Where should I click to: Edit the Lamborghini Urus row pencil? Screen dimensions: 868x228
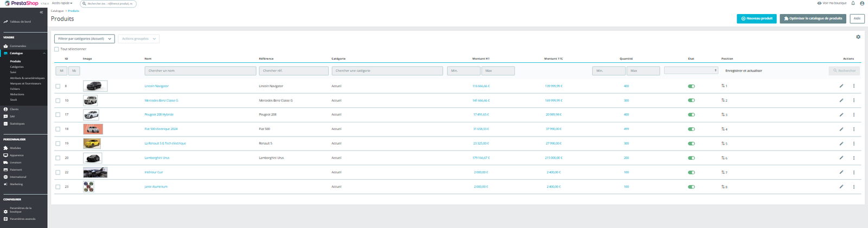pyautogui.click(x=841, y=158)
